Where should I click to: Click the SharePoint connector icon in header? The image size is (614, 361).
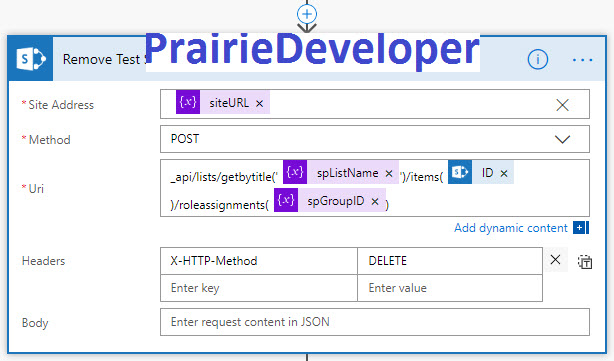pyautogui.click(x=31, y=59)
